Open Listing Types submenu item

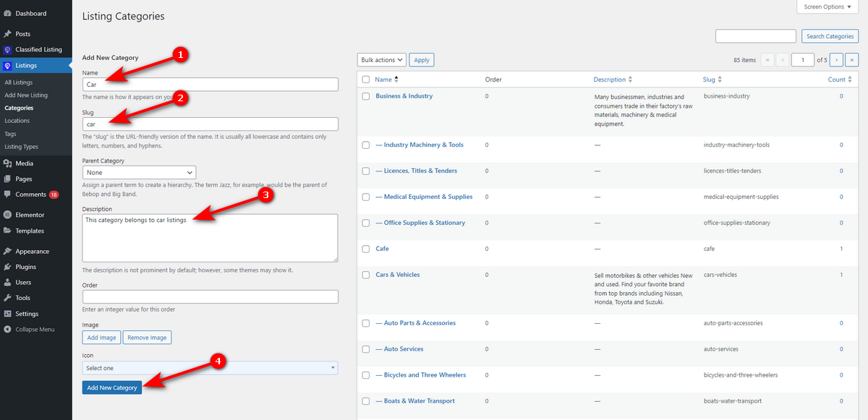pyautogui.click(x=22, y=147)
